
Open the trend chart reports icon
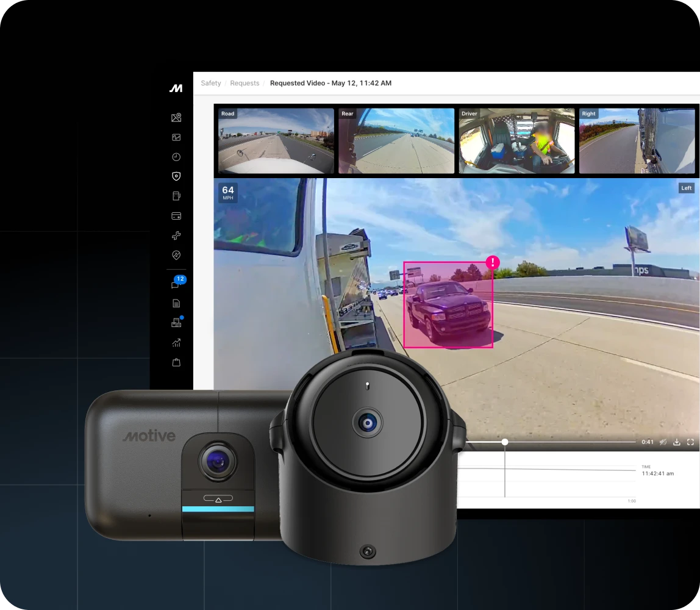pyautogui.click(x=176, y=343)
